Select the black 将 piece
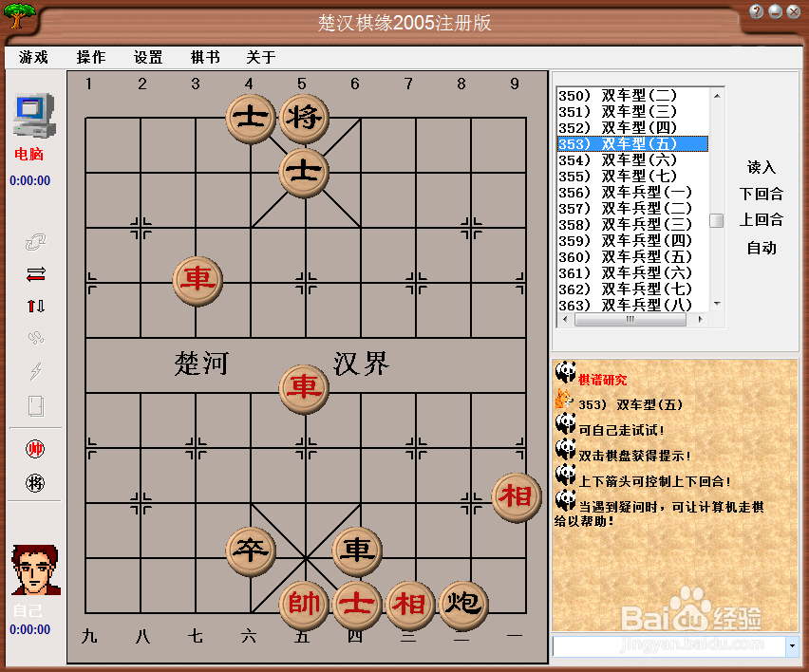The image size is (809, 672). click(304, 119)
